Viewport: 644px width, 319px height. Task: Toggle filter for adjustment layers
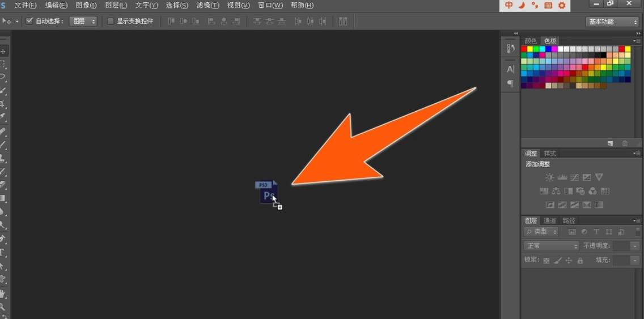(x=584, y=232)
